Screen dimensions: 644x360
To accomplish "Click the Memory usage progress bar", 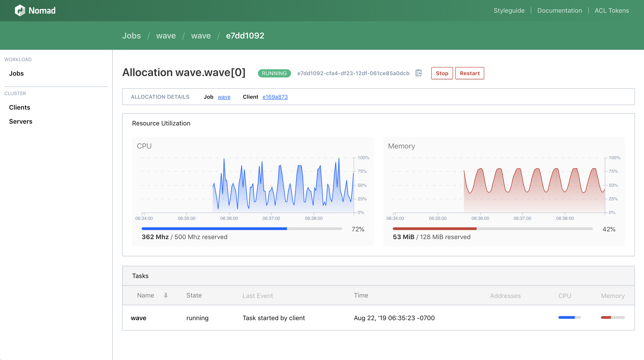I will [492, 229].
